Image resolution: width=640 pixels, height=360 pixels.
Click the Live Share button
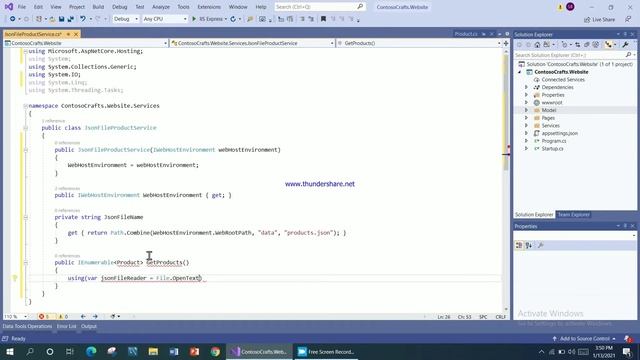pyautogui.click(x=599, y=19)
